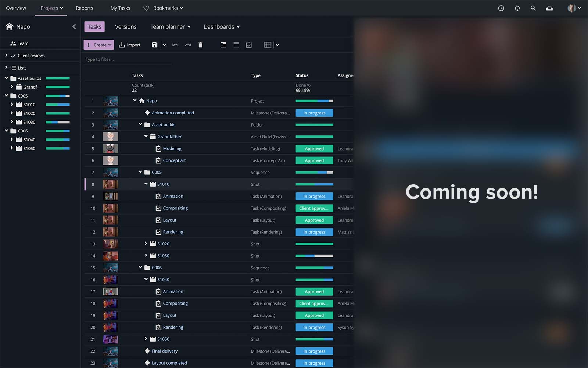
Task: Click the Import button
Action: pos(130,45)
